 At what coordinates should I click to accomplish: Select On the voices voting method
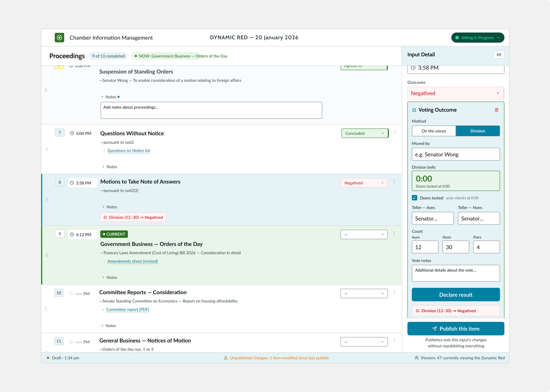tap(434, 131)
